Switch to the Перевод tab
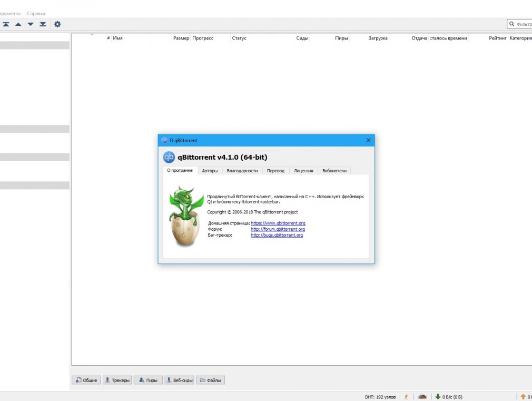532x401 pixels. 275,171
